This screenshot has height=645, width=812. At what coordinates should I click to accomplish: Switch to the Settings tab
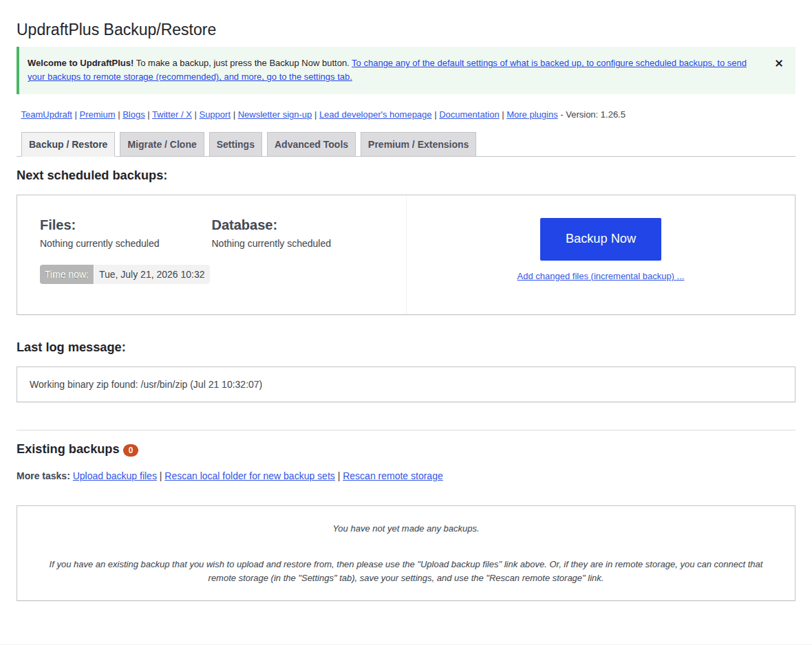[235, 144]
